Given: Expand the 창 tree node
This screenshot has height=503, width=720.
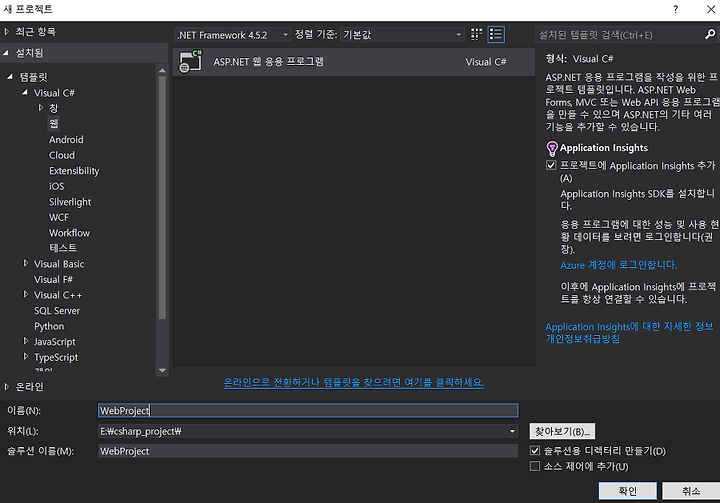Looking at the screenshot, I should pos(40,108).
